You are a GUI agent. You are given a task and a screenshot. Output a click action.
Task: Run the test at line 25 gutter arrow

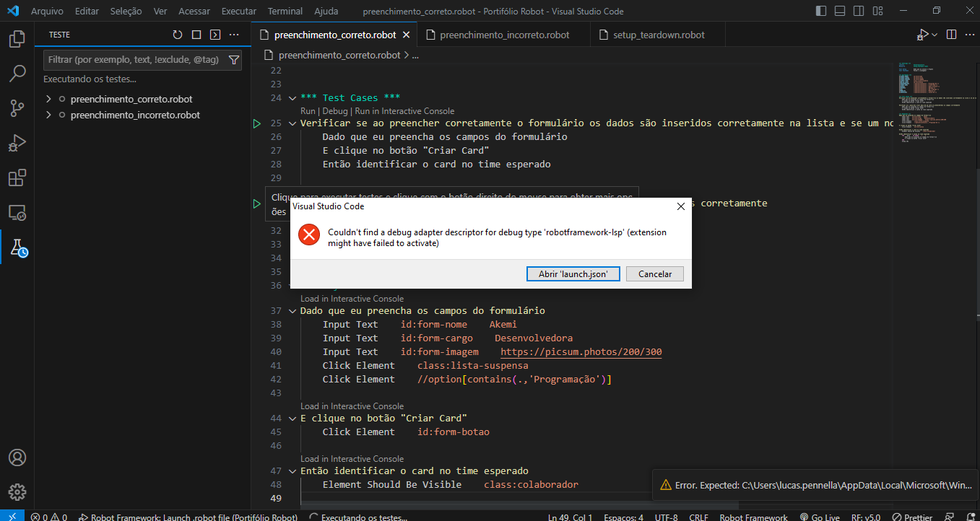257,123
